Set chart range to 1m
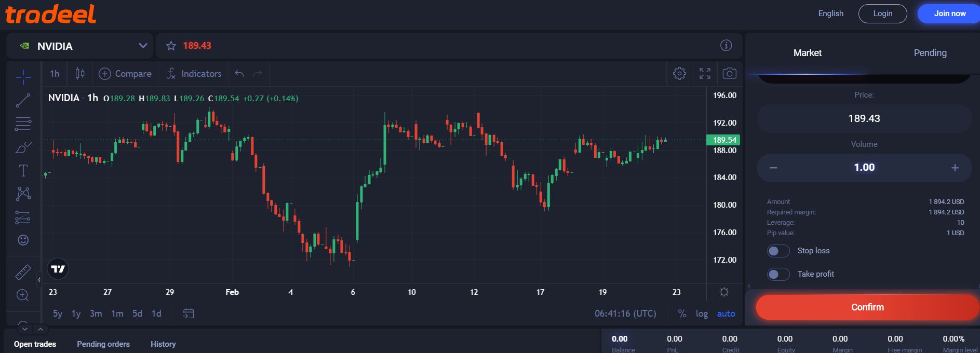 (117, 314)
